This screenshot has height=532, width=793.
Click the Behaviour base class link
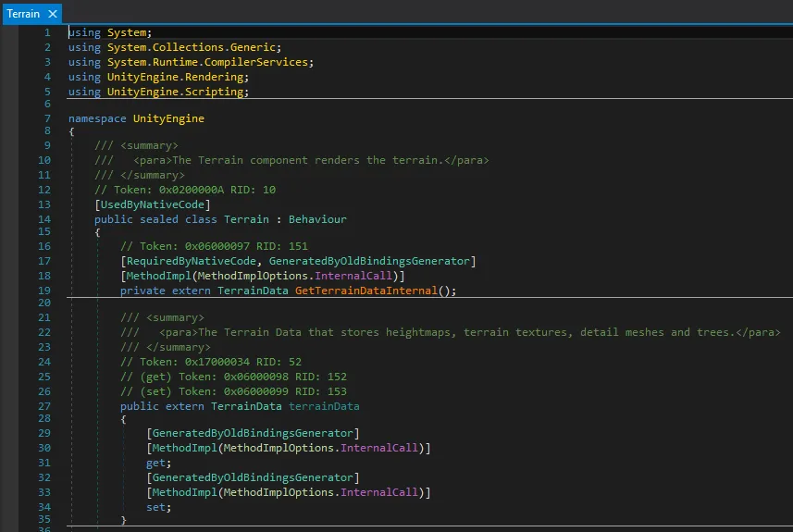pos(317,219)
